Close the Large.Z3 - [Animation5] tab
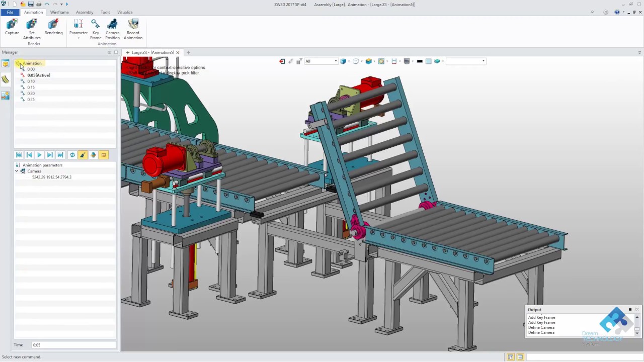 pyautogui.click(x=178, y=52)
